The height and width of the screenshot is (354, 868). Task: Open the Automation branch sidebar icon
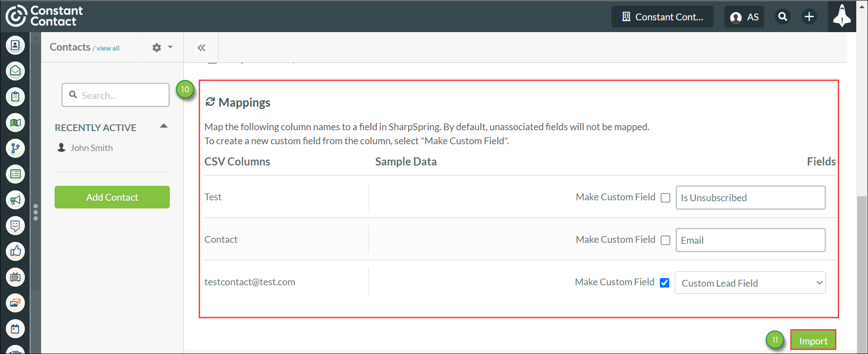[15, 148]
